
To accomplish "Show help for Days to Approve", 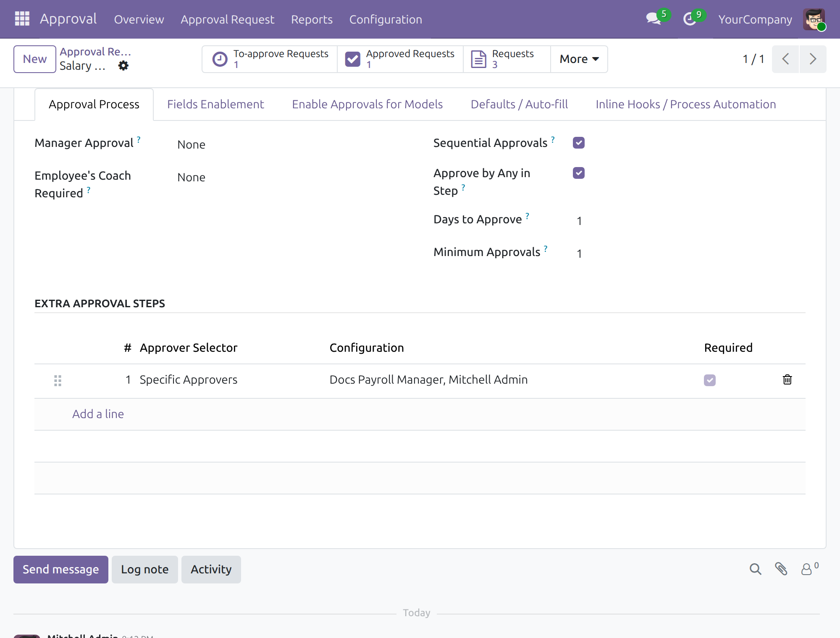I will point(527,216).
